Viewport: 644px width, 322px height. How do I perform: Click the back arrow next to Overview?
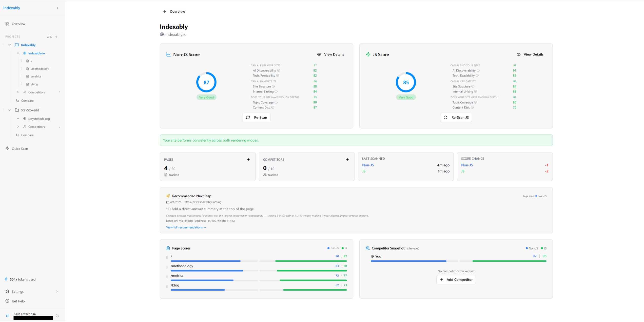[x=165, y=12]
